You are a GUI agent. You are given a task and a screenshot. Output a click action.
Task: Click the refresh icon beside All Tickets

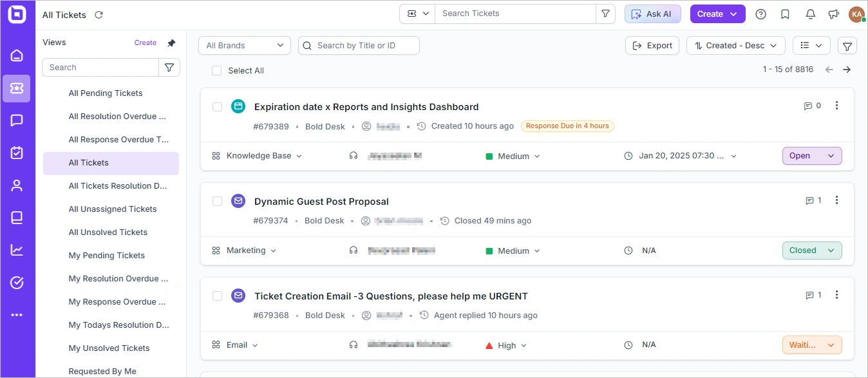[99, 15]
